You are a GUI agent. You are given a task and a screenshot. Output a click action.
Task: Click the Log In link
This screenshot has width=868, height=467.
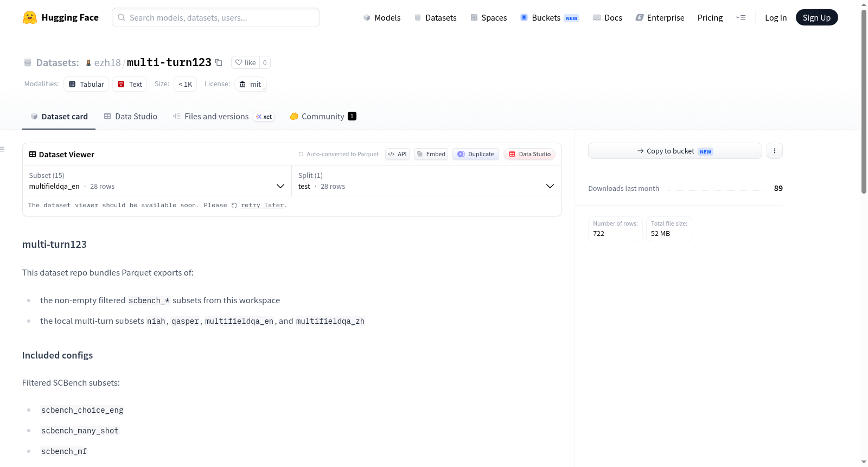coord(776,17)
